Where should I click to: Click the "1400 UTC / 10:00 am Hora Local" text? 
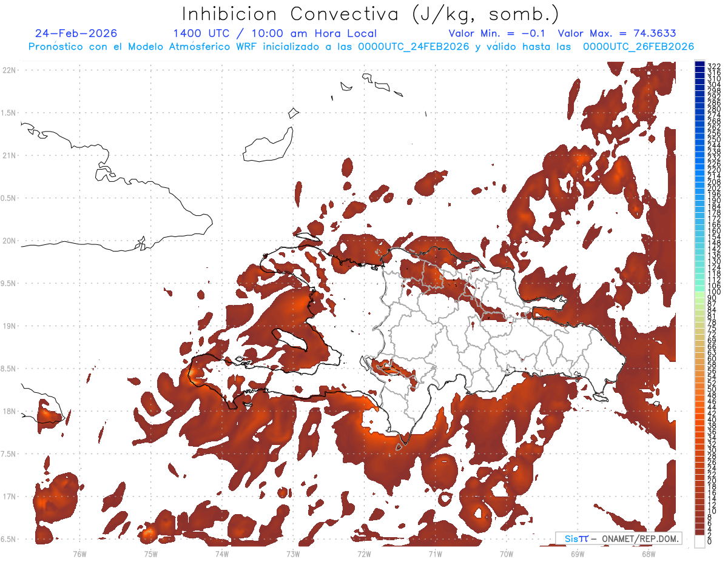click(x=275, y=33)
